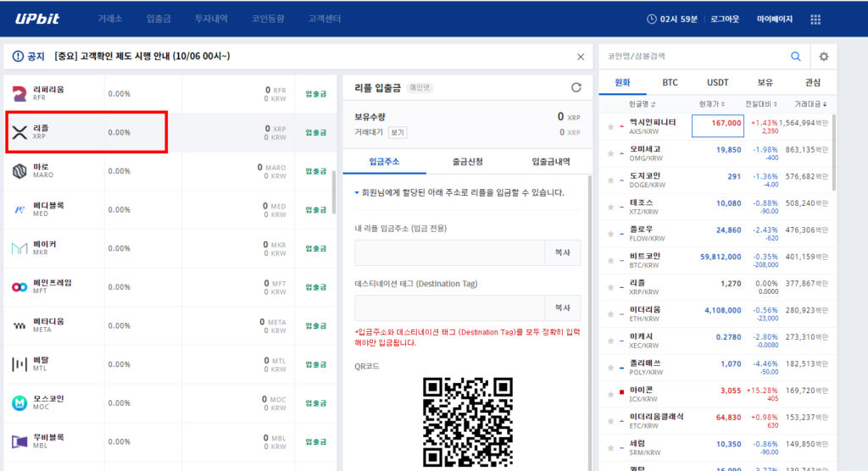The height and width of the screenshot is (471, 868).
Task: Sort coin list by 현재가 header
Action: click(712, 104)
